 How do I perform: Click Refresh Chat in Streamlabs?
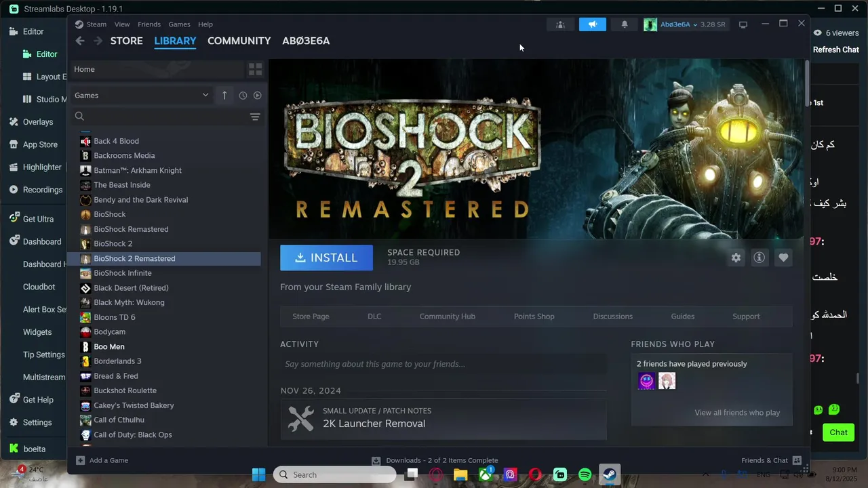click(835, 49)
